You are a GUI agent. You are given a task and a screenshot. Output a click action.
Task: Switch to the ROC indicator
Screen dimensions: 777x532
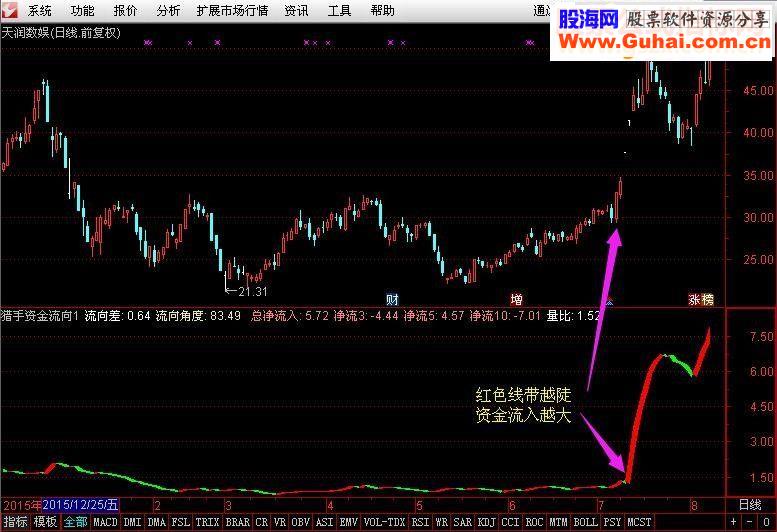click(535, 522)
